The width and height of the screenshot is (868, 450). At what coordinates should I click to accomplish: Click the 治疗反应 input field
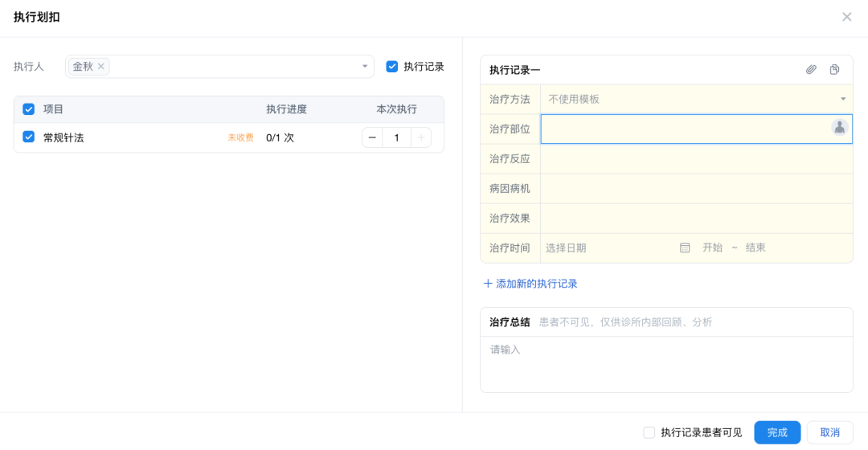(696, 159)
